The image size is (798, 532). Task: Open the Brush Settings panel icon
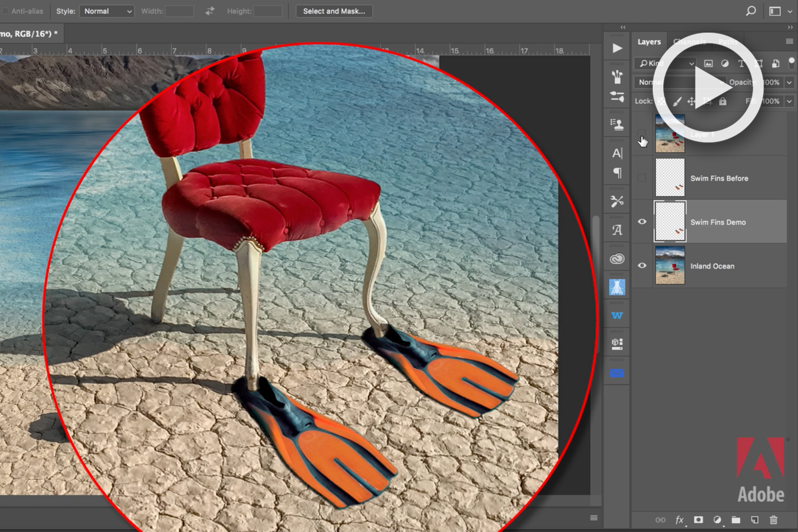click(x=617, y=97)
